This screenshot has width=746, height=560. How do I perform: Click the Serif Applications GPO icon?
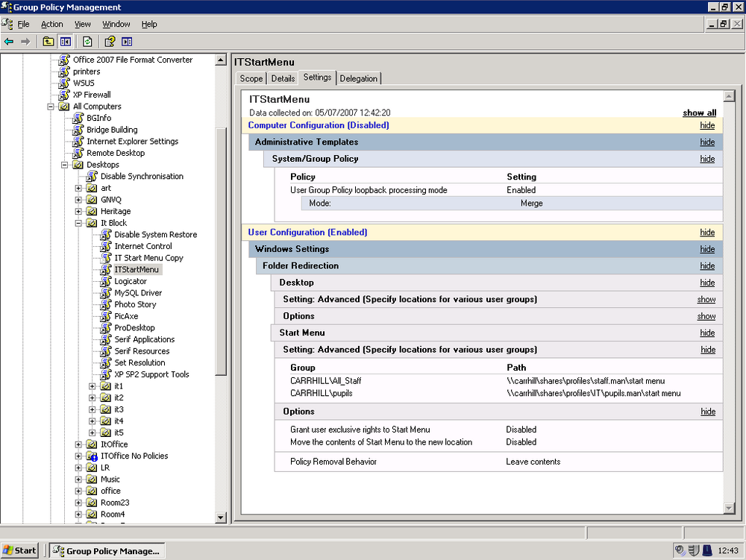pos(106,339)
